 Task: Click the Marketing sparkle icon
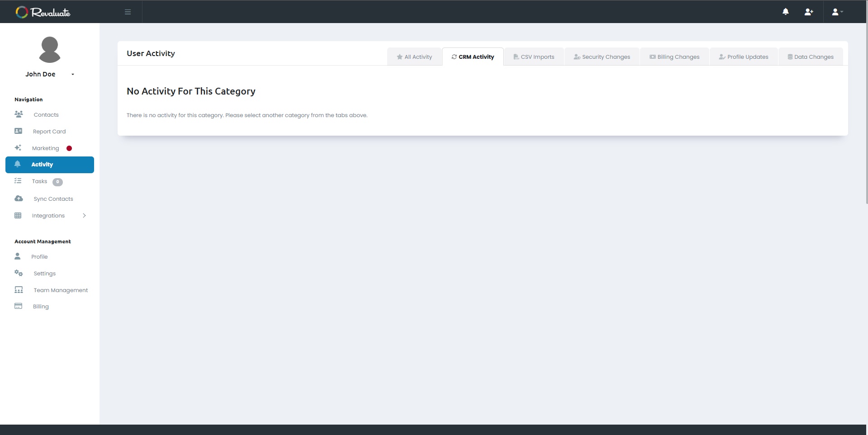tap(18, 148)
